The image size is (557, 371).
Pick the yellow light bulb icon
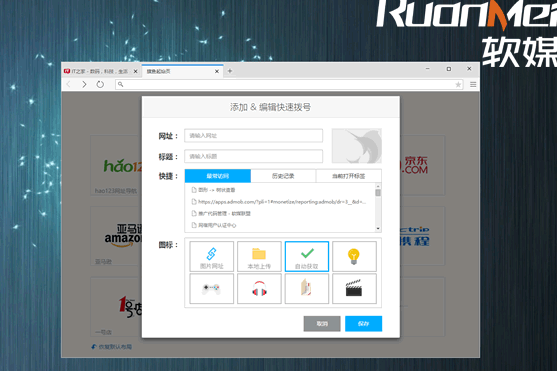354,256
